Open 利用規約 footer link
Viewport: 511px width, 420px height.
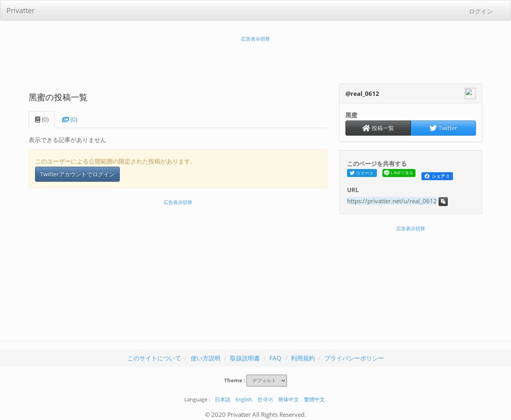(x=302, y=358)
